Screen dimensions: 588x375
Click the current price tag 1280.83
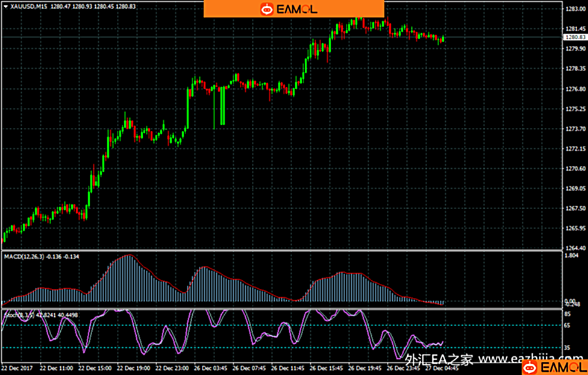575,37
